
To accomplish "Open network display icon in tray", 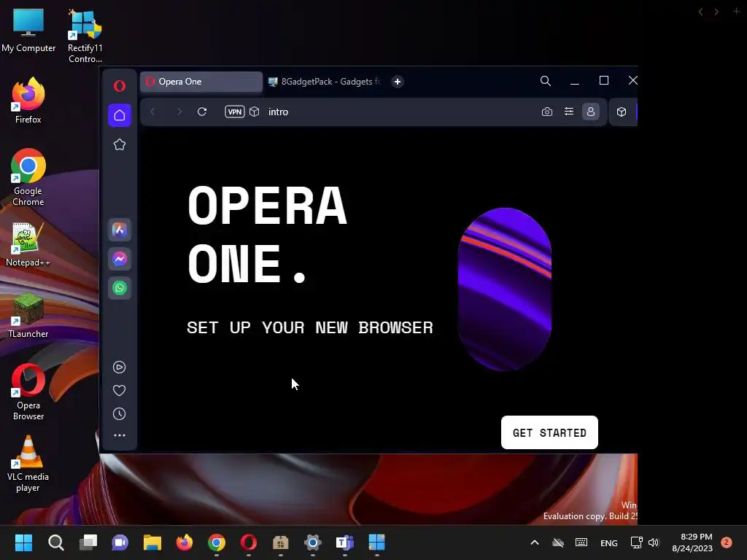I will 636,542.
